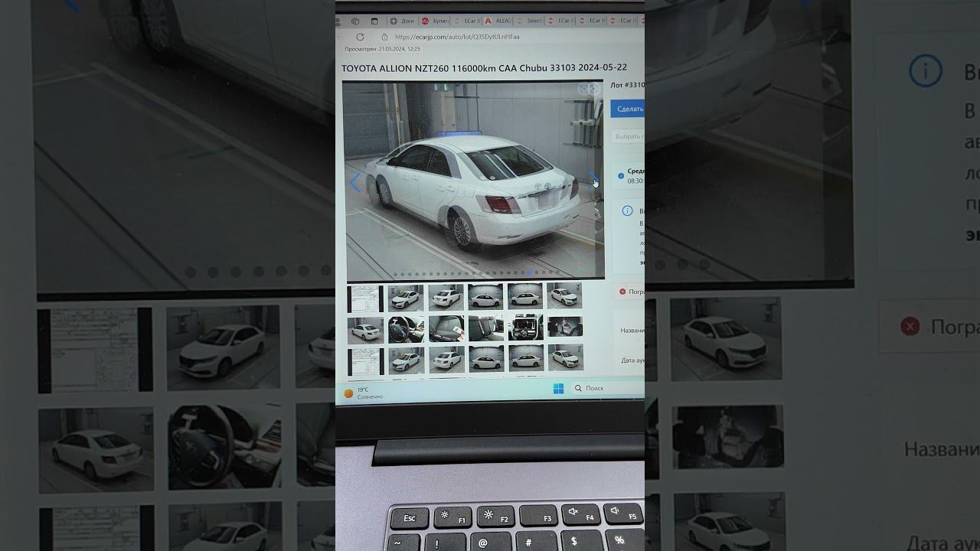Open the weather widget showing 19°C

tap(363, 393)
